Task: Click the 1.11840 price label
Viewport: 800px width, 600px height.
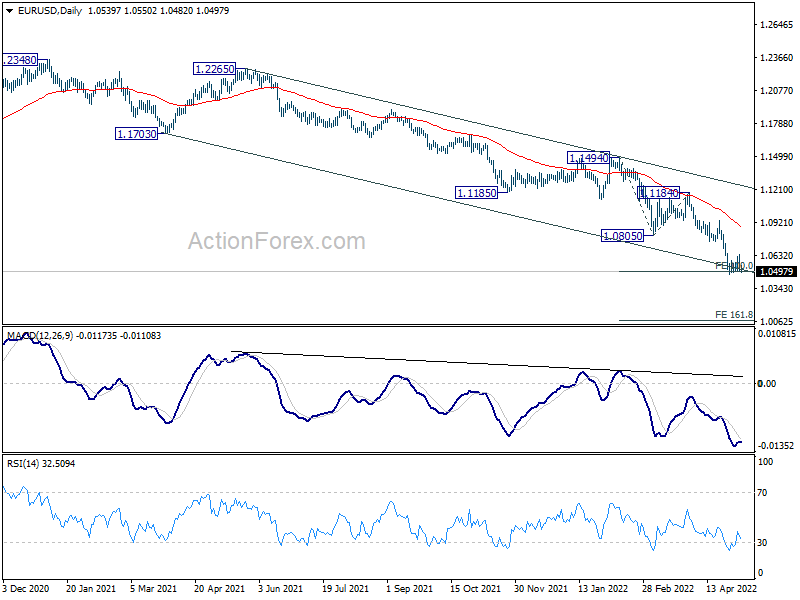Action: [659, 193]
